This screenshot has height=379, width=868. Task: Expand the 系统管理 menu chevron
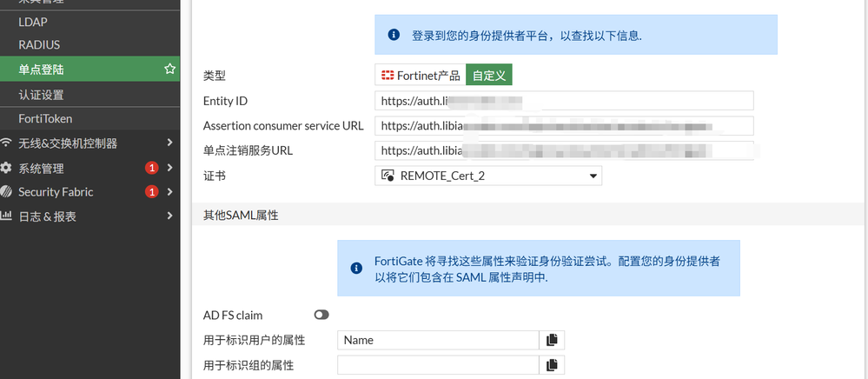tap(170, 168)
